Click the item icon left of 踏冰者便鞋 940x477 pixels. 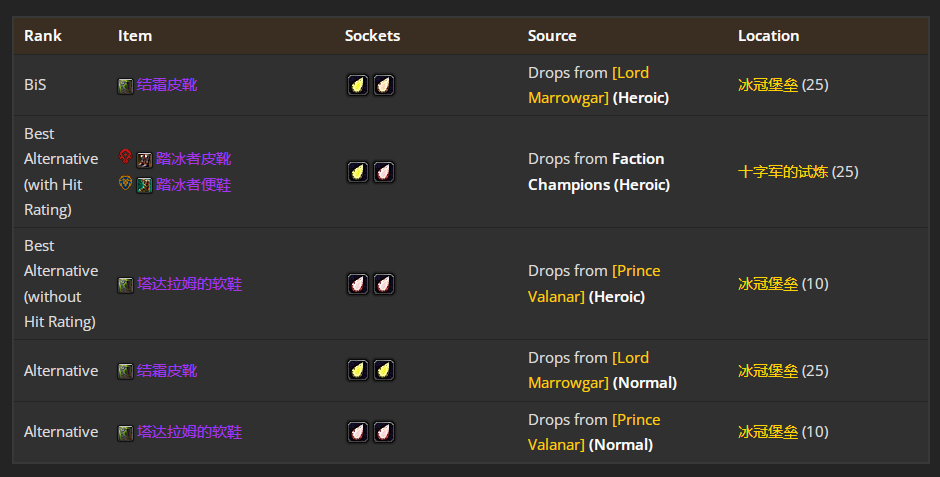(144, 185)
